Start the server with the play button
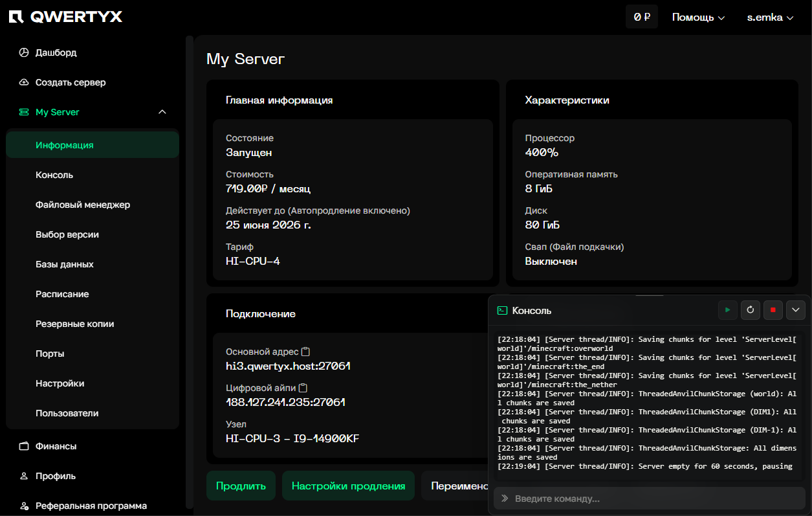The width and height of the screenshot is (812, 516). coord(727,310)
